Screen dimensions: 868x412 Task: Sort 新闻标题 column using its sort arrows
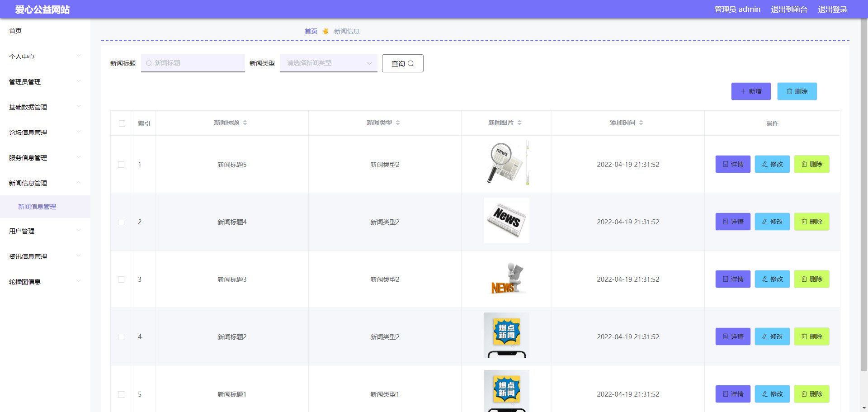tap(245, 123)
